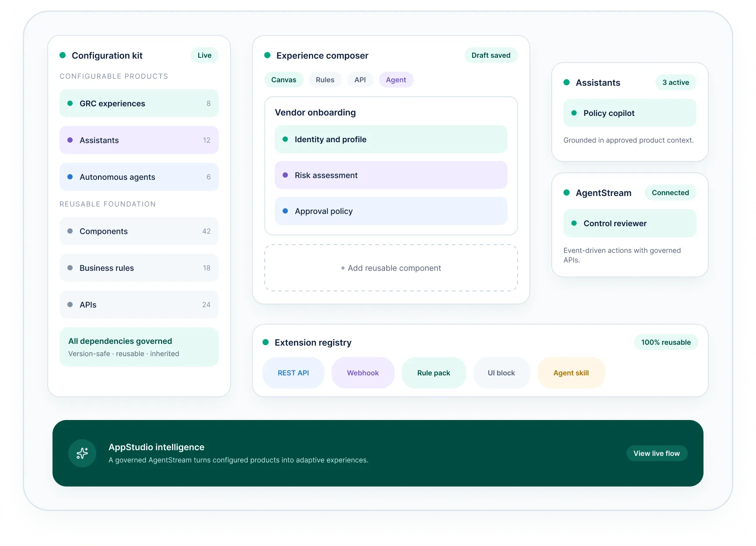
Task: Click Add reusable component
Action: point(391,268)
